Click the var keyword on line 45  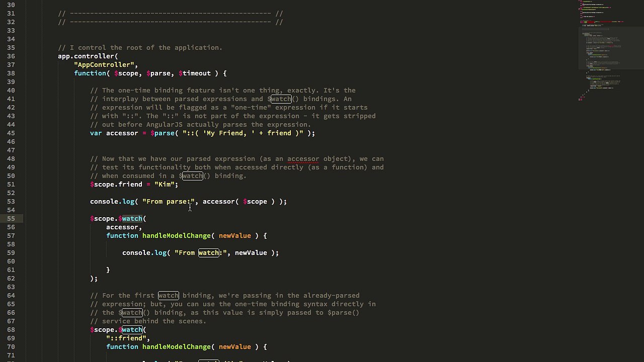click(96, 133)
